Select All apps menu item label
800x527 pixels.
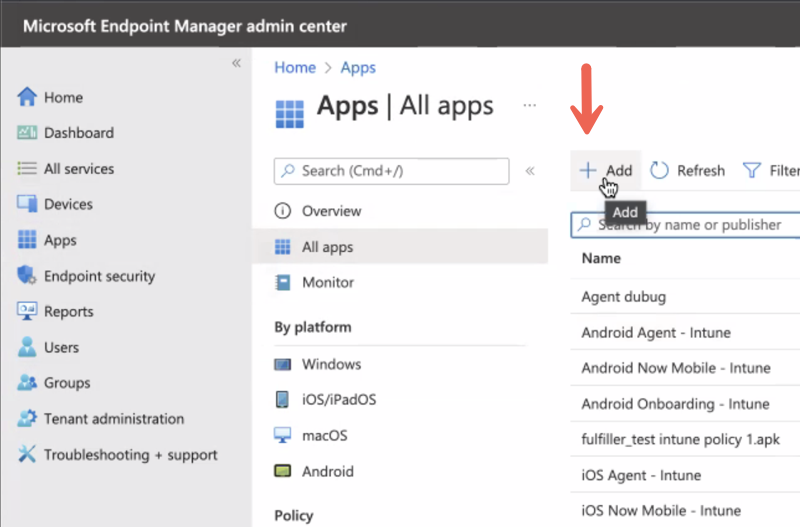[x=328, y=247]
